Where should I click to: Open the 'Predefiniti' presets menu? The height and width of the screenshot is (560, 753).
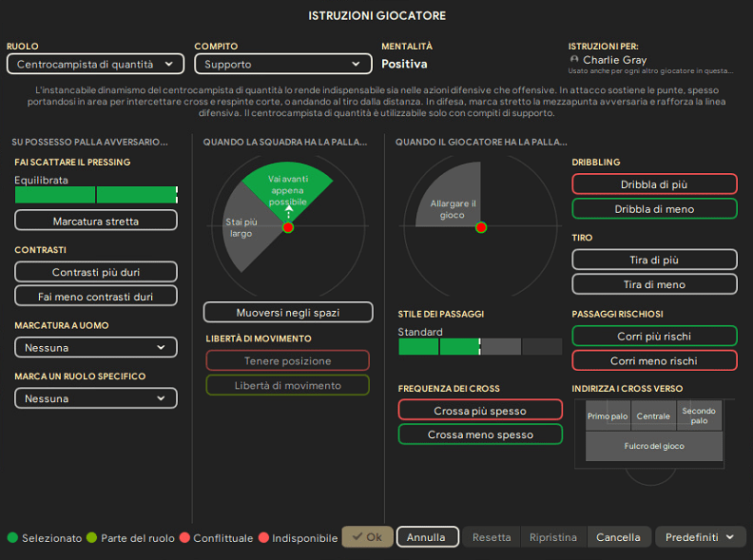point(699,537)
